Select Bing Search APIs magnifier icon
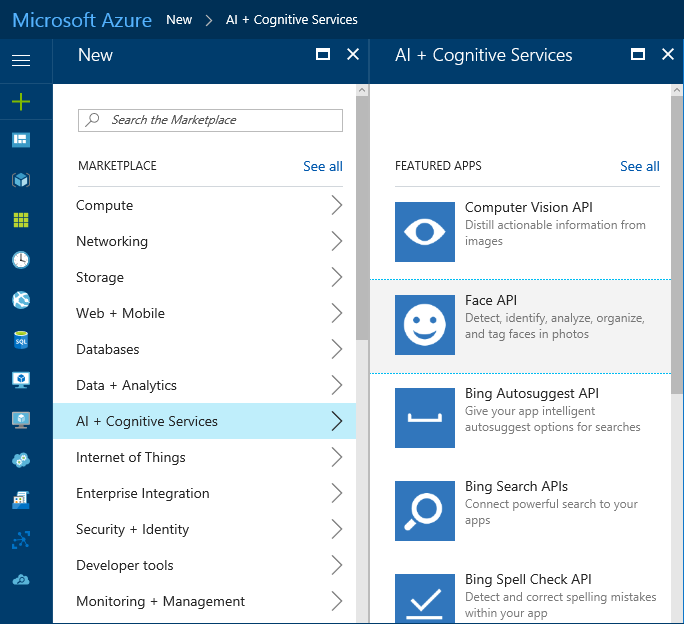 point(425,511)
